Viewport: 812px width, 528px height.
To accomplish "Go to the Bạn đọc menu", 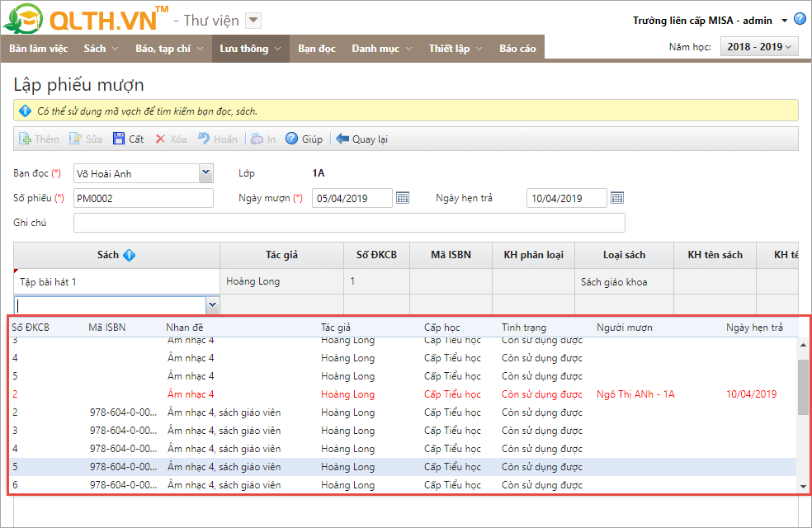I will tap(317, 49).
